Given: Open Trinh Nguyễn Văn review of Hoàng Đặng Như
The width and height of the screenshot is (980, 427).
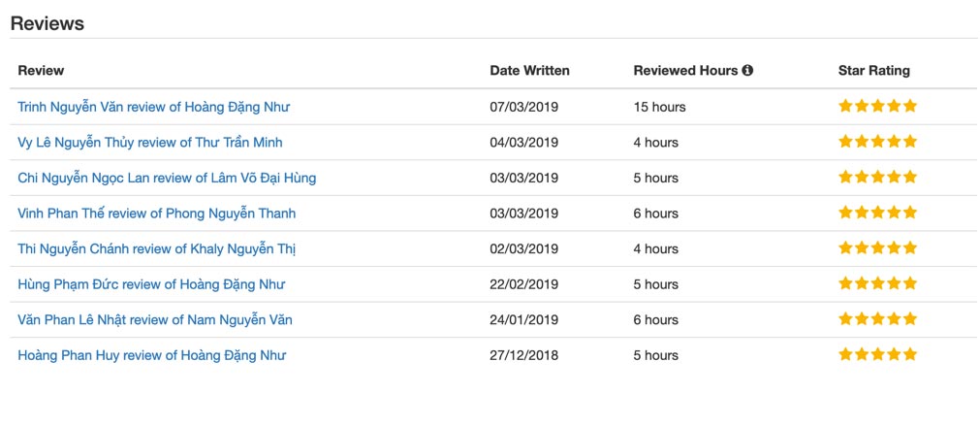Looking at the screenshot, I should pyautogui.click(x=154, y=107).
